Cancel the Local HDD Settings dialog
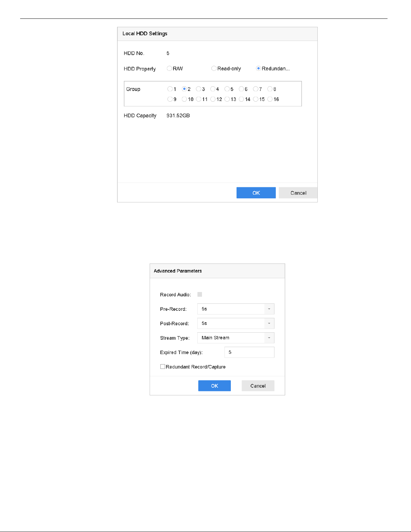411x532 pixels. tap(298, 193)
